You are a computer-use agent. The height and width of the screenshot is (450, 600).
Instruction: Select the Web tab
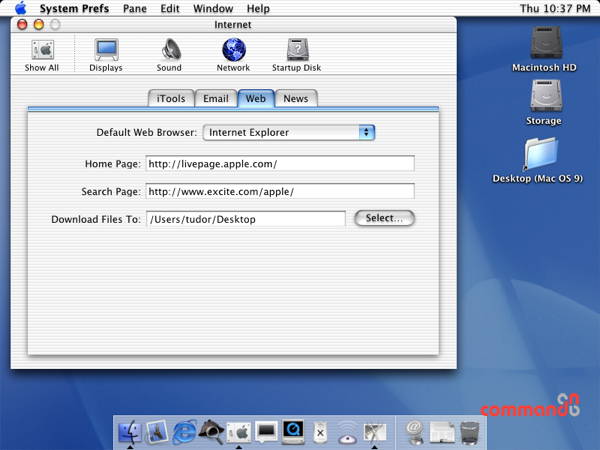[x=256, y=99]
